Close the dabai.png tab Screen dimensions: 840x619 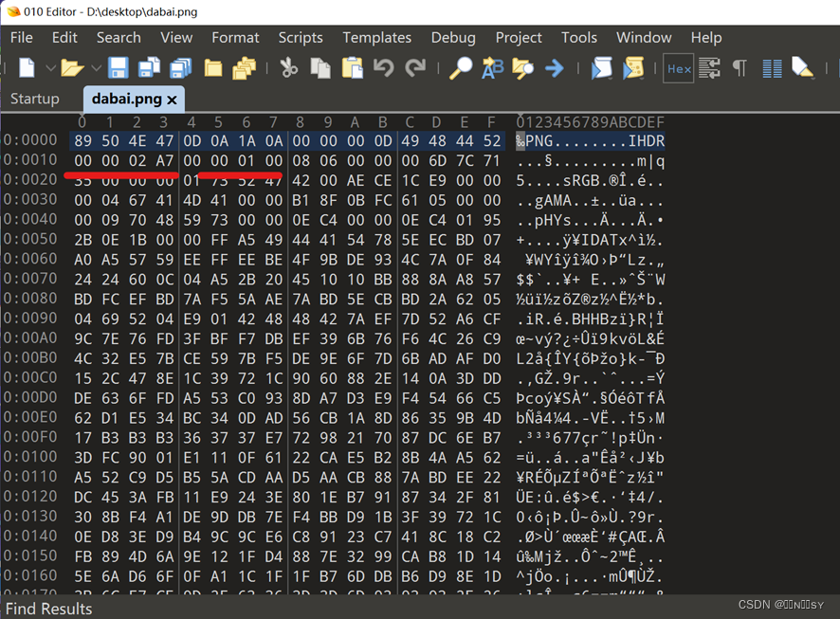pyautogui.click(x=173, y=98)
